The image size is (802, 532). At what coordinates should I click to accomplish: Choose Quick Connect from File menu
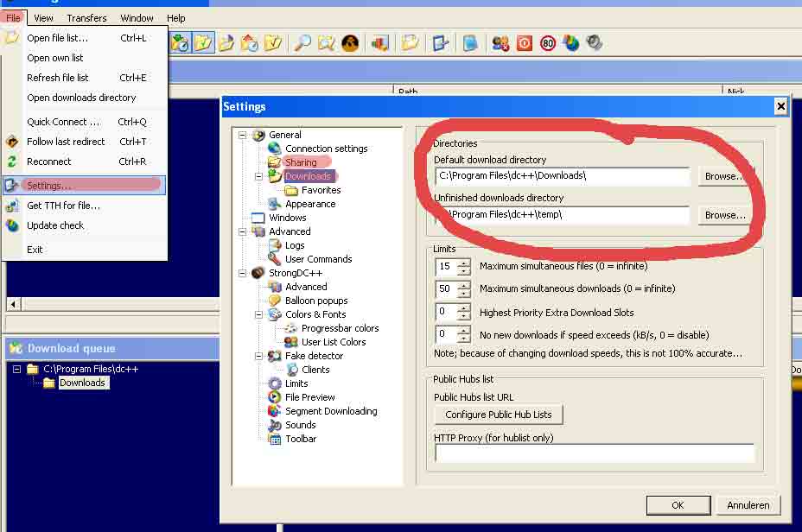(x=85, y=122)
